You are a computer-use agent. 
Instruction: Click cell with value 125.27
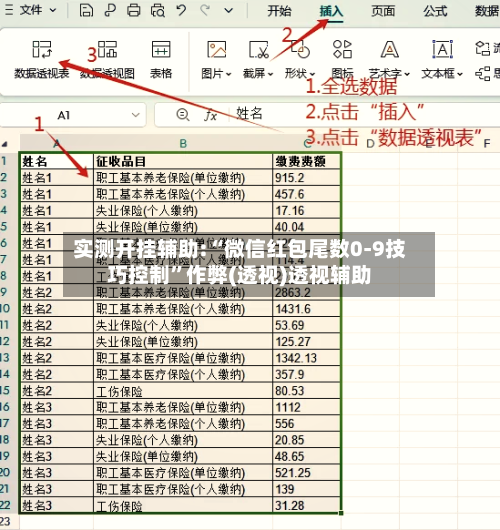coord(307,341)
